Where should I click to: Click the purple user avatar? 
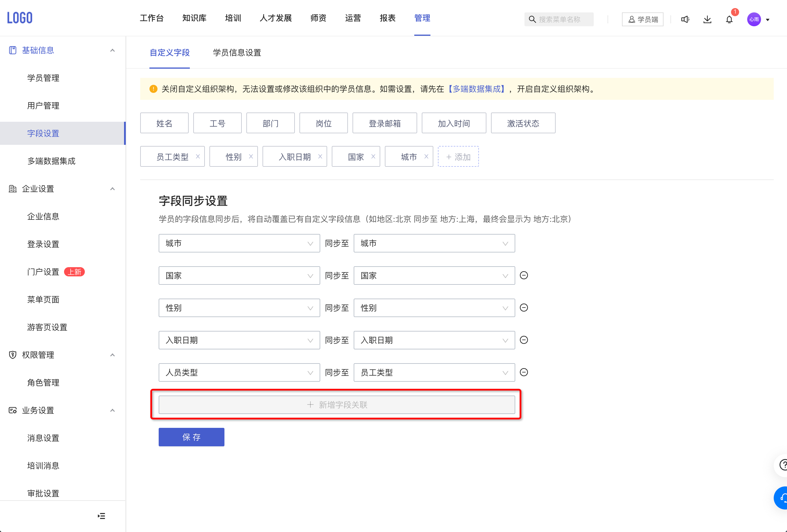click(x=754, y=19)
